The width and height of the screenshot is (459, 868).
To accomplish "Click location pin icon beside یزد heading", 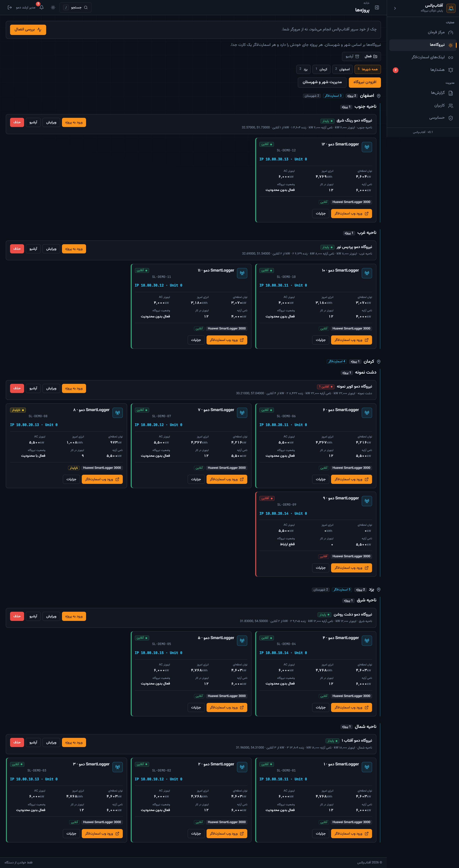I will point(378,590).
